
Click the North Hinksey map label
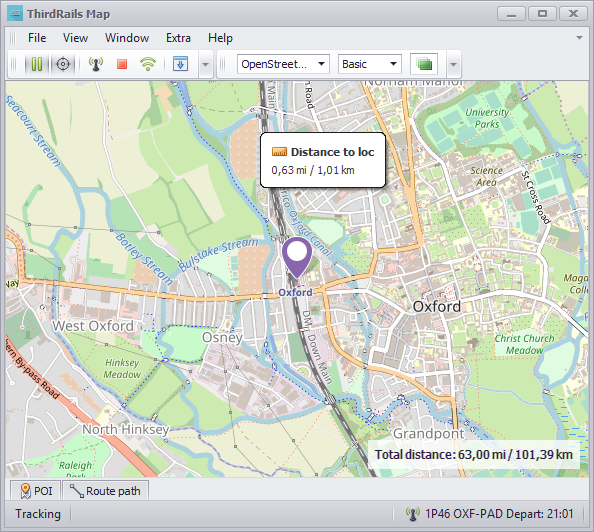[125, 429]
